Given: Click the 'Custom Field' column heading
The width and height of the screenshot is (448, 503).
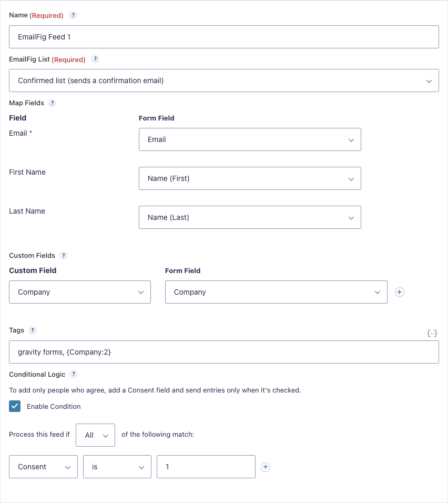Looking at the screenshot, I should [33, 271].
